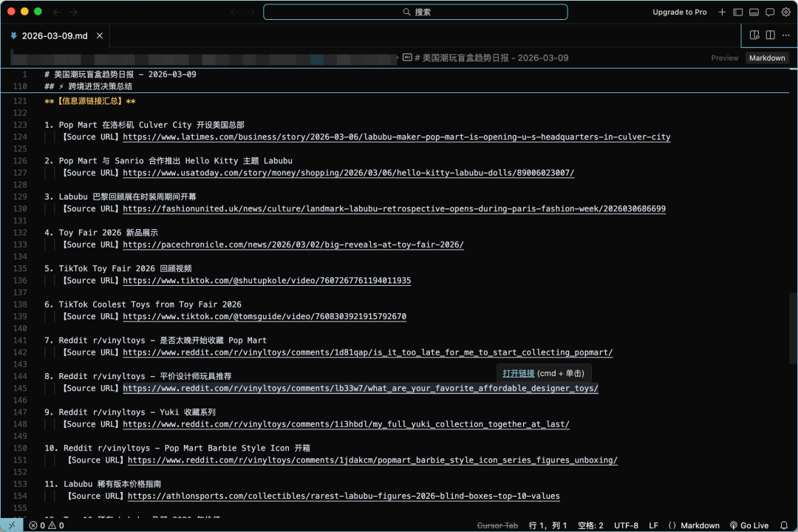The image size is (798, 532).
Task: Open the usatoday.com Hello Kitty Labubu link
Action: click(349, 173)
